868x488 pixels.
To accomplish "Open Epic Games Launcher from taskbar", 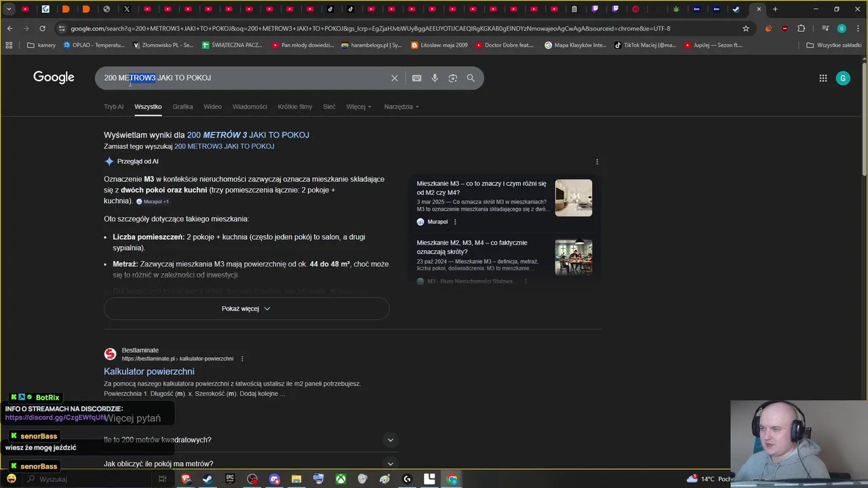I will click(230, 479).
